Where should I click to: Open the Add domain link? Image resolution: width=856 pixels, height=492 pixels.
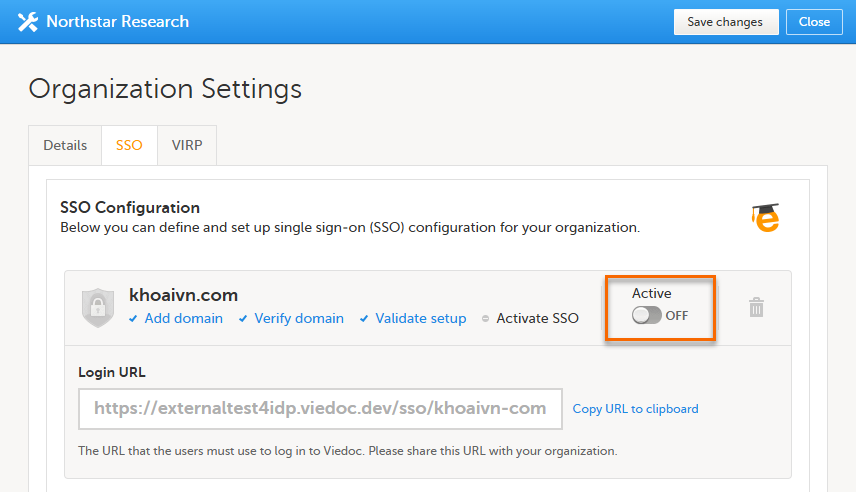[184, 319]
